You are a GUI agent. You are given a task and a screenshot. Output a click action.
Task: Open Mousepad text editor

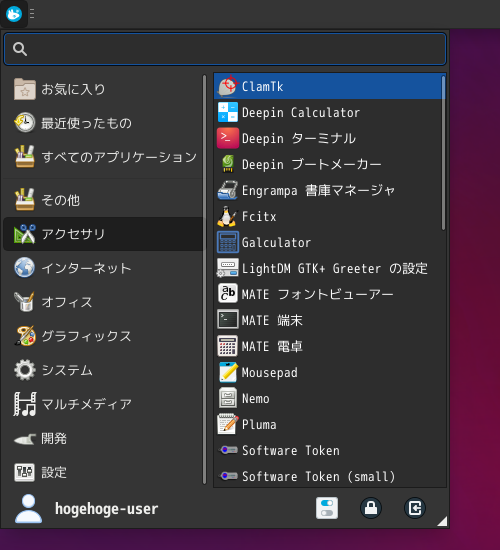pyautogui.click(x=329, y=373)
